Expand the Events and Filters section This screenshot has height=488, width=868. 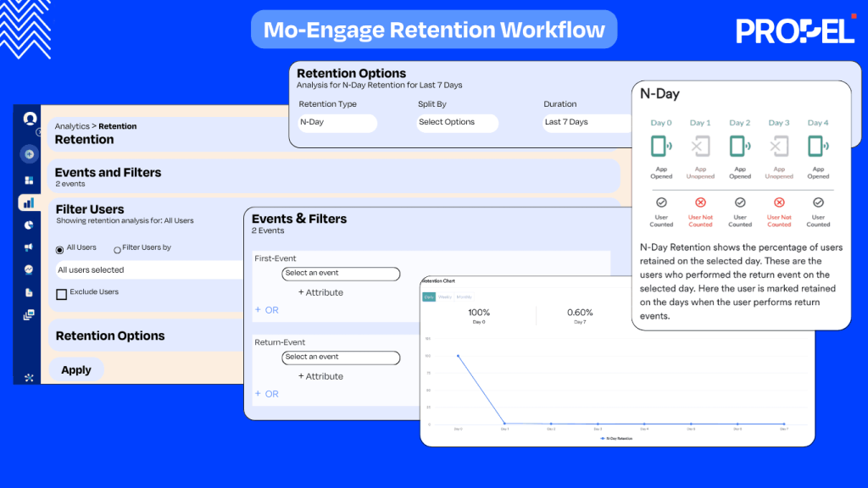pyautogui.click(x=334, y=176)
